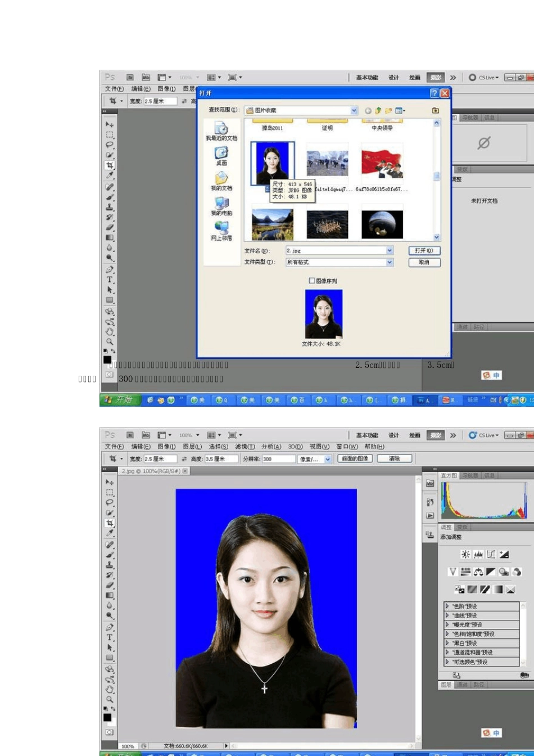The width and height of the screenshot is (534, 756).
Task: Click 打开(O) in the 打开 dialog
Action: coord(424,250)
